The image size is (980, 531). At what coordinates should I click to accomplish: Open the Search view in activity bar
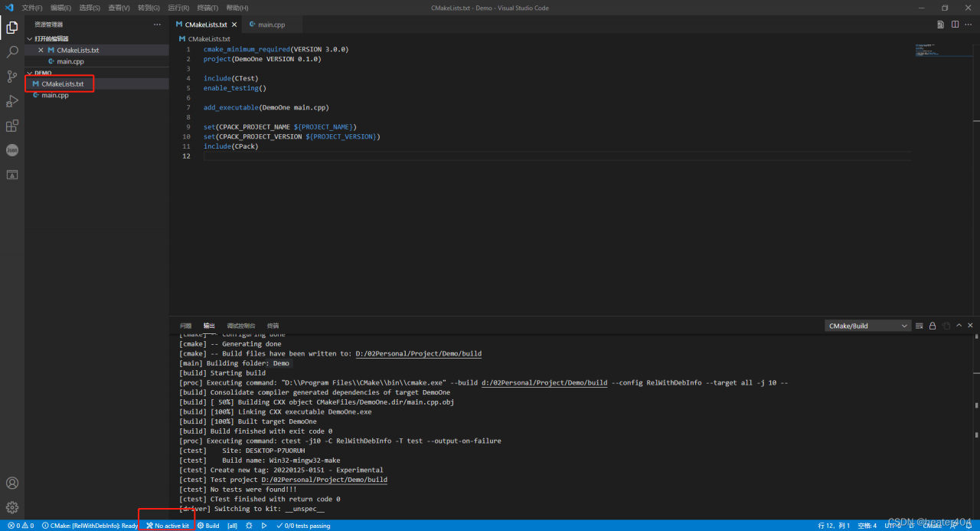pos(12,52)
